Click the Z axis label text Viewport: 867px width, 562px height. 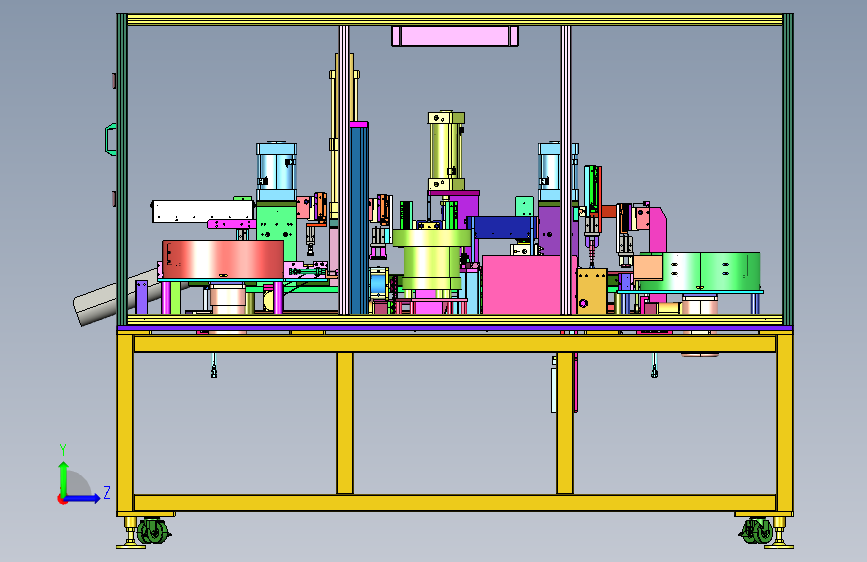(107, 492)
